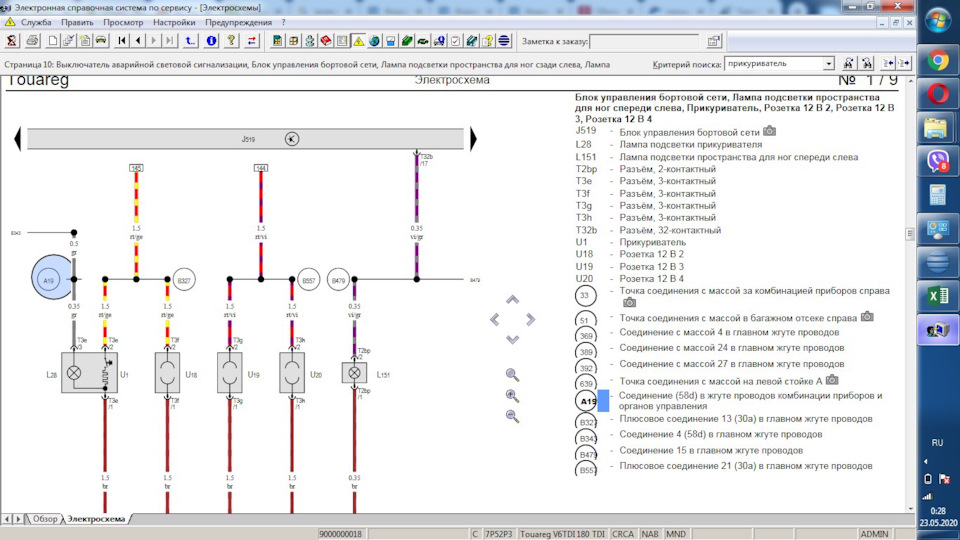Click the J519 control unit bar
Image resolution: width=960 pixels, height=540 pixels.
tap(246, 139)
